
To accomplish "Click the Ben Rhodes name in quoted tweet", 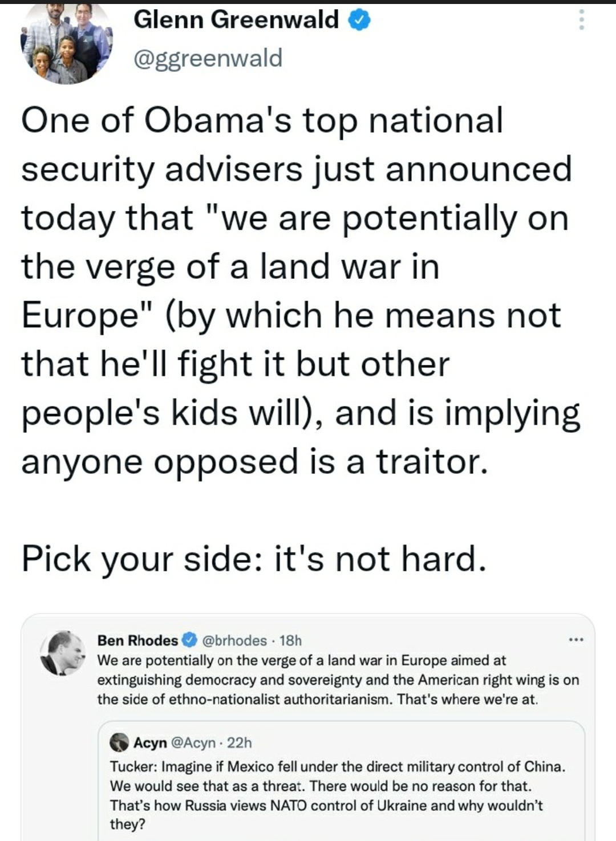I will point(137,641).
